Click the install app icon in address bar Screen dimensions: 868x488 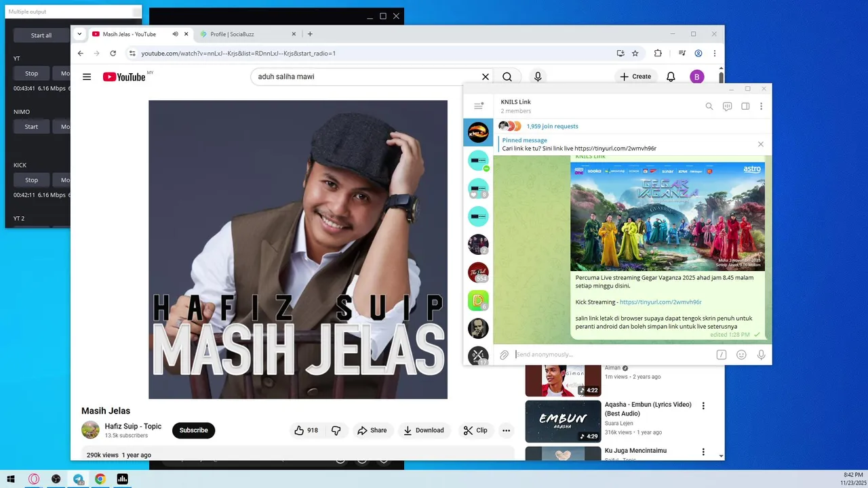click(620, 53)
